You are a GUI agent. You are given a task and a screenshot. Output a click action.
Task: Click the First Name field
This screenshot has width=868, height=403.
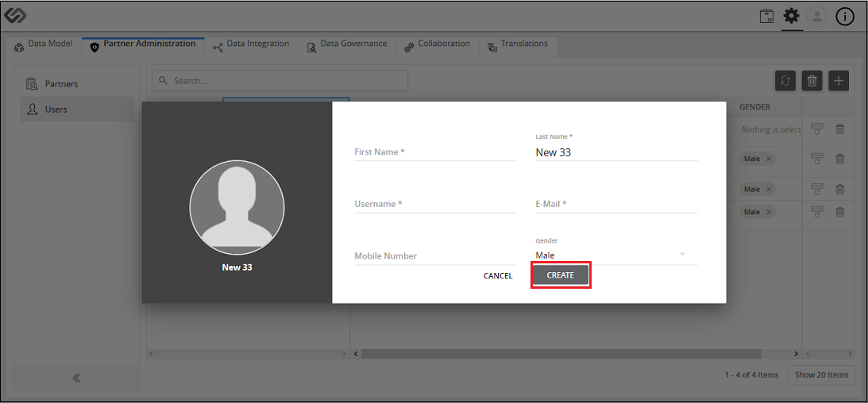pyautogui.click(x=435, y=152)
